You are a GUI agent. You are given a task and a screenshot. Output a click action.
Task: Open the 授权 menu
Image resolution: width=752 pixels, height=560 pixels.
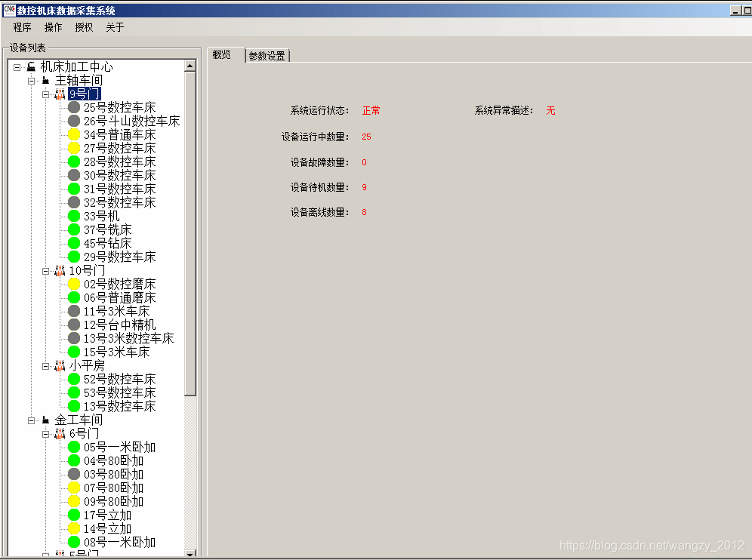point(83,27)
